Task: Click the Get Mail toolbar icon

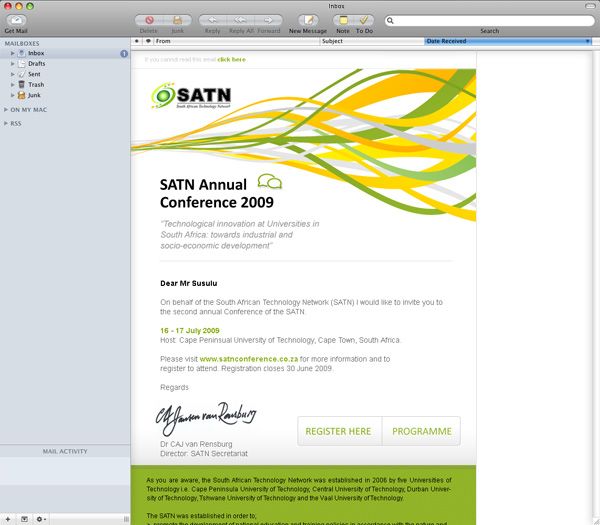Action: point(16,20)
